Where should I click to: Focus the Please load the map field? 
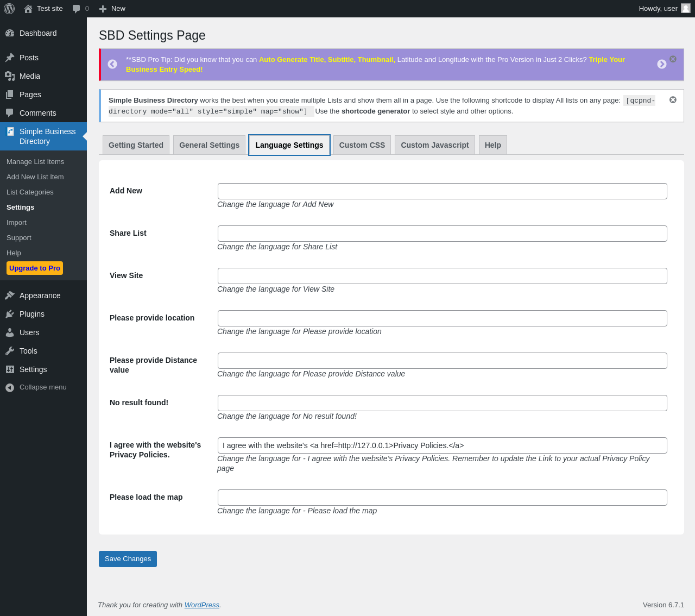click(443, 498)
